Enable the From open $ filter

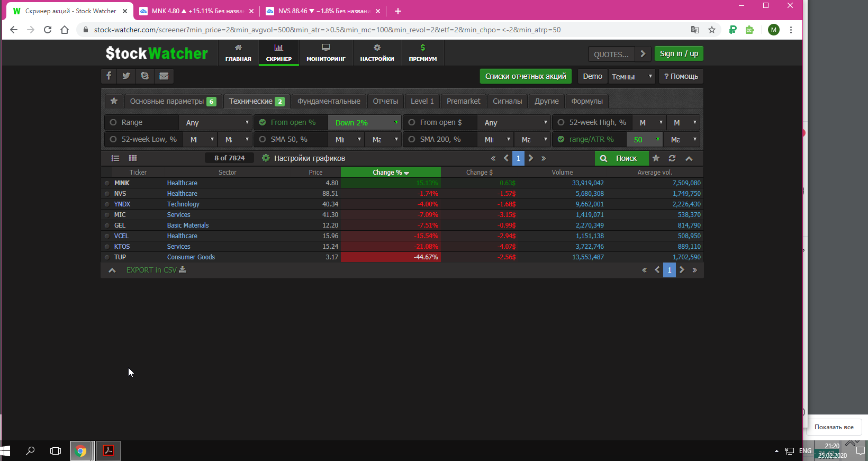[x=412, y=122]
